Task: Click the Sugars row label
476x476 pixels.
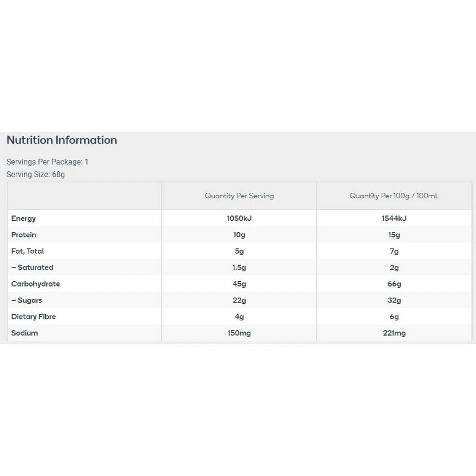Action: pos(27,300)
